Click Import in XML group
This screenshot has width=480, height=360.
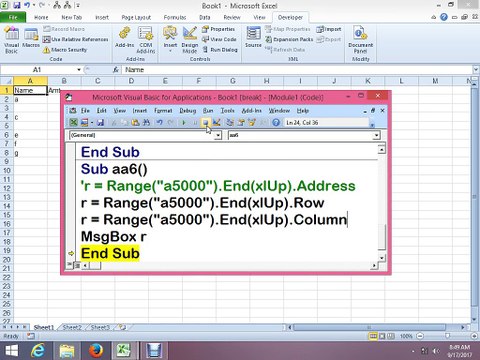pos(329,29)
